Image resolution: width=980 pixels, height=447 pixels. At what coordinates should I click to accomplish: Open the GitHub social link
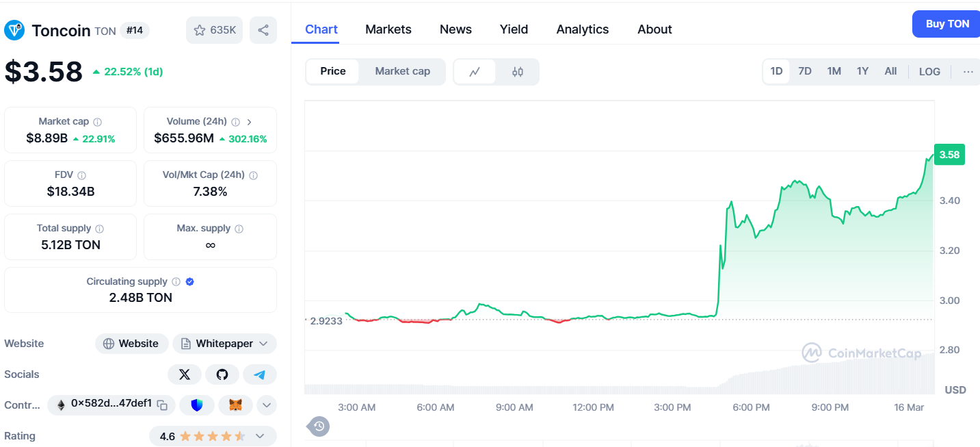[x=222, y=374]
